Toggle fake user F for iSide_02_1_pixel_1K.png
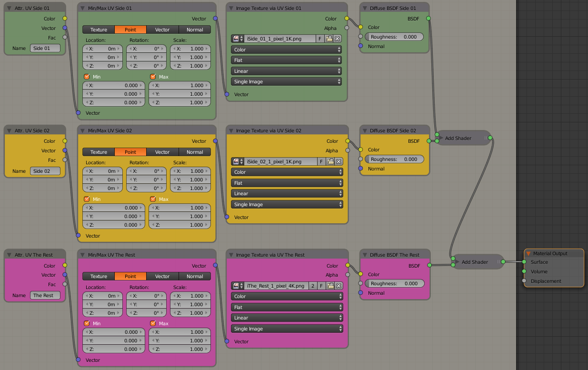588x370 pixels. click(x=321, y=161)
